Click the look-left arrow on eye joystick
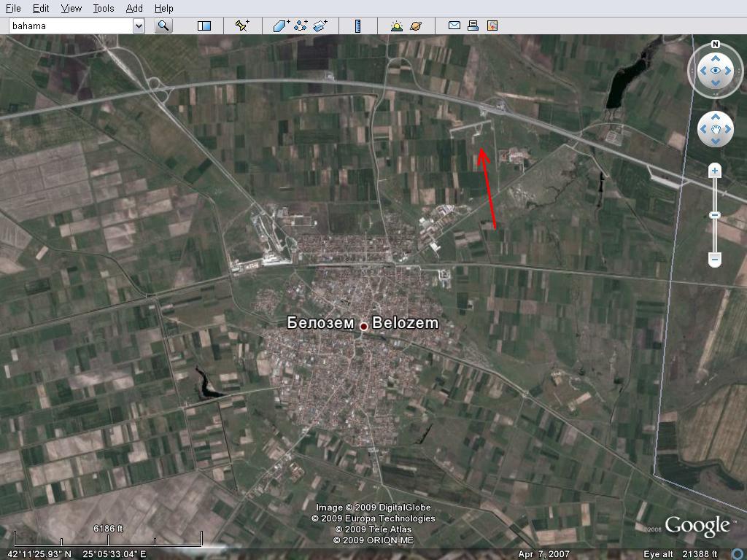This screenshot has height=560, width=747. point(703,71)
